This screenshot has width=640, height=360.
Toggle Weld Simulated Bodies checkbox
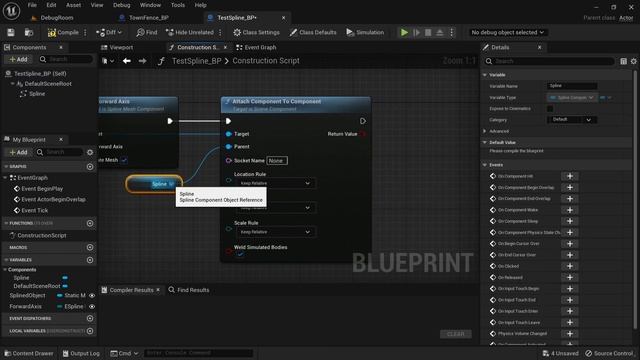240,254
